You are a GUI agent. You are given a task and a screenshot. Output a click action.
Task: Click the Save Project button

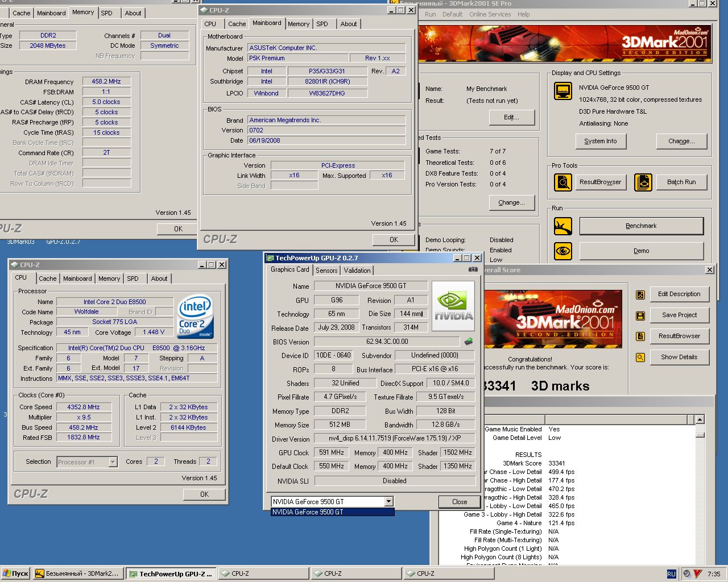679,315
